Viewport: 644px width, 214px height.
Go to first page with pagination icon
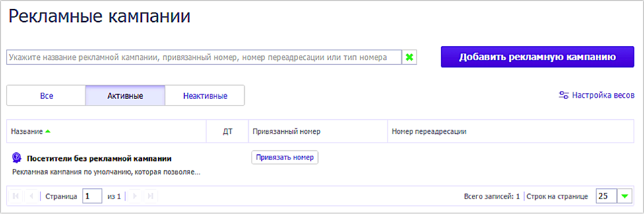tap(15, 197)
